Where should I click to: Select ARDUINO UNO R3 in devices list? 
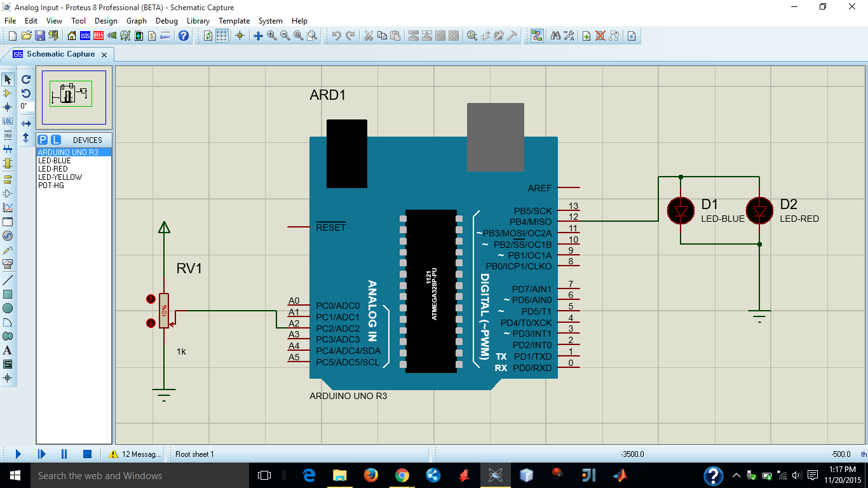click(x=74, y=152)
